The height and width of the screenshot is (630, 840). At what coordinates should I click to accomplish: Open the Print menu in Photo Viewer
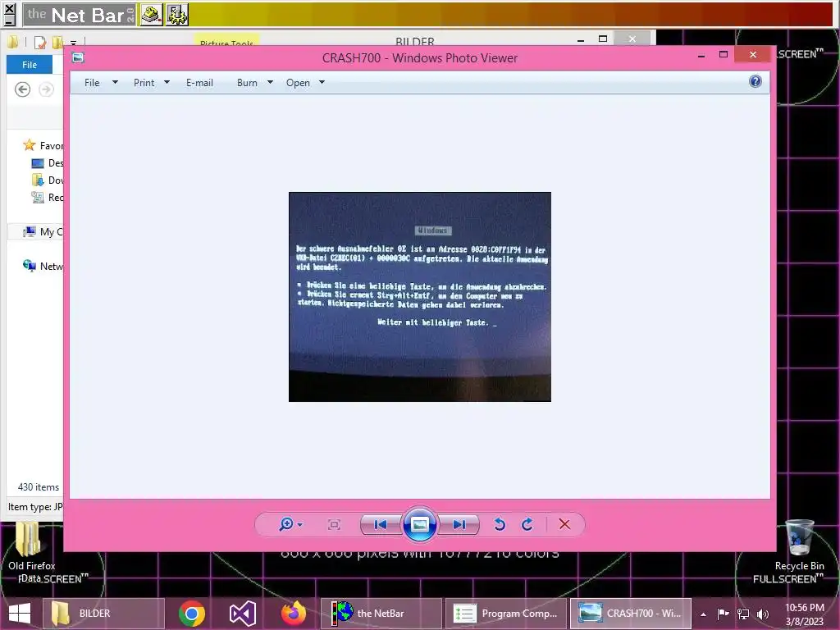point(144,83)
